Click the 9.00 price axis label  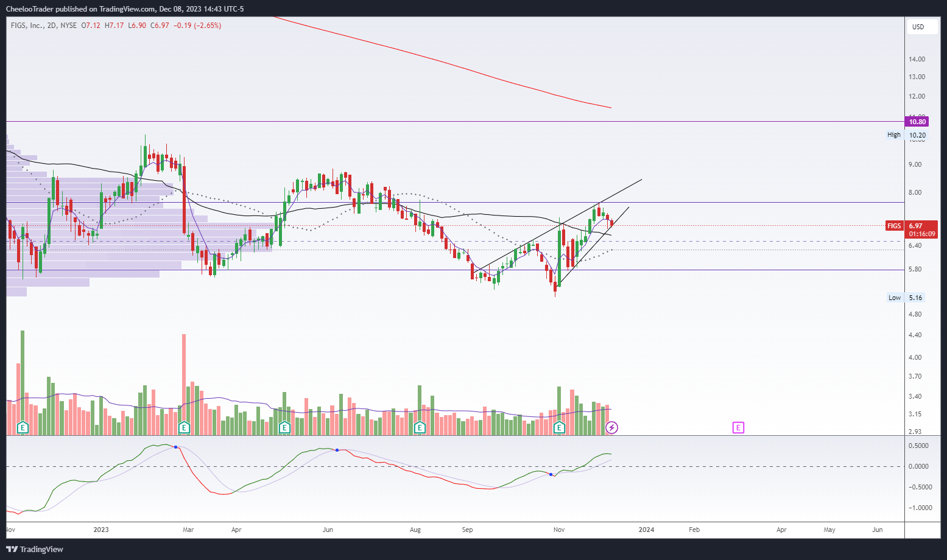click(915, 164)
